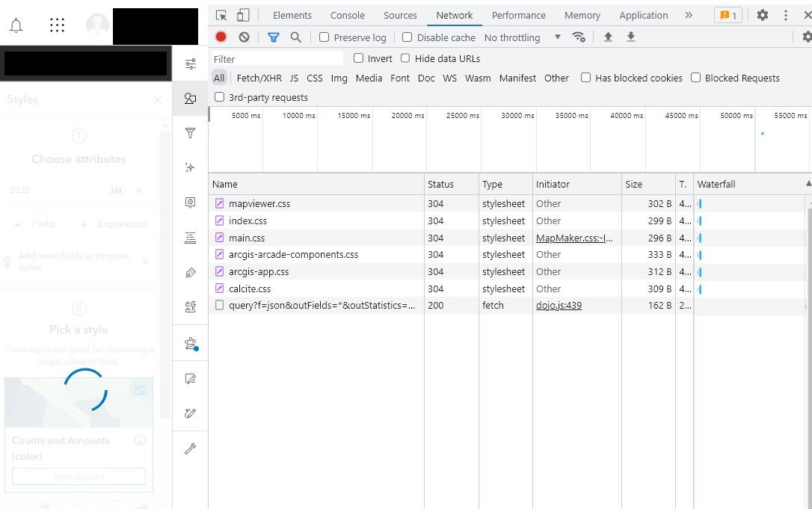
Task: Switch to the Console tab
Action: coord(347,15)
